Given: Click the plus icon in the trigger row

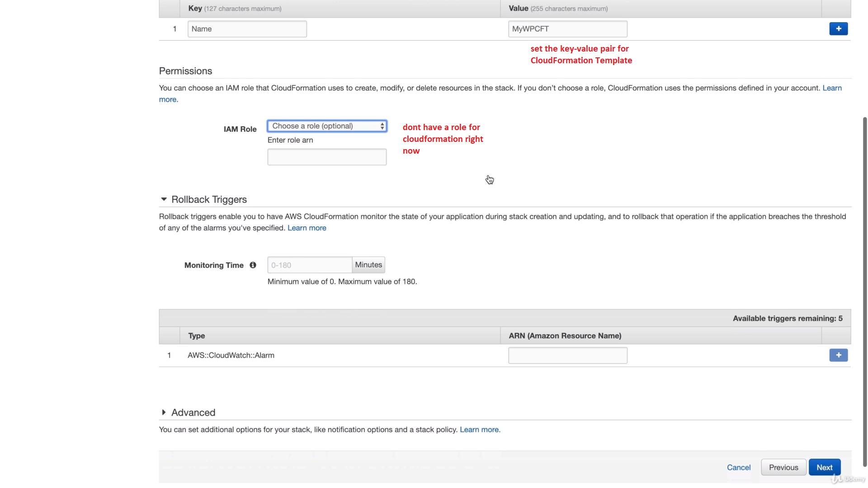Looking at the screenshot, I should 838,355.
